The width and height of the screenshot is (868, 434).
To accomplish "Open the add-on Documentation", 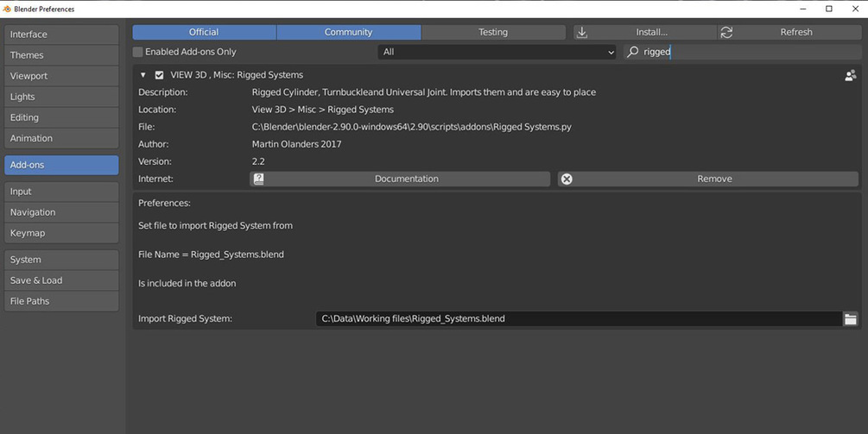I will [400, 179].
